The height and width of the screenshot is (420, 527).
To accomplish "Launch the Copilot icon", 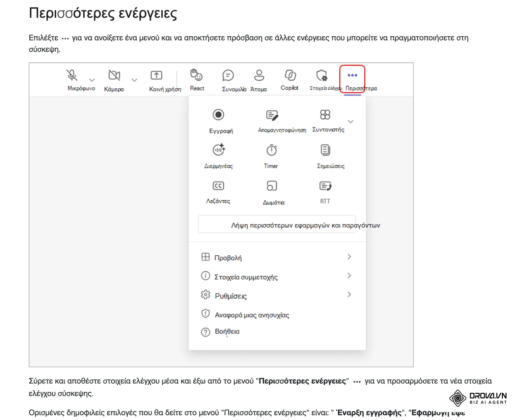I will (x=290, y=75).
